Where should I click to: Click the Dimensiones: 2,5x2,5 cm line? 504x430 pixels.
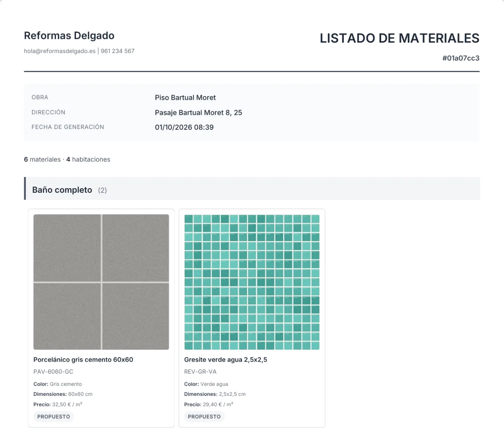215,394
